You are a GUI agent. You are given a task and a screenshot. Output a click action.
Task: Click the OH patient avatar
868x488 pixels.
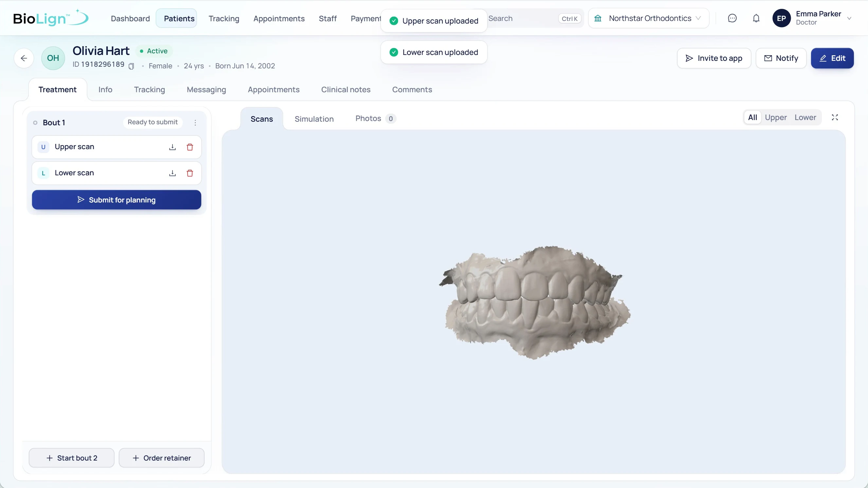(53, 58)
